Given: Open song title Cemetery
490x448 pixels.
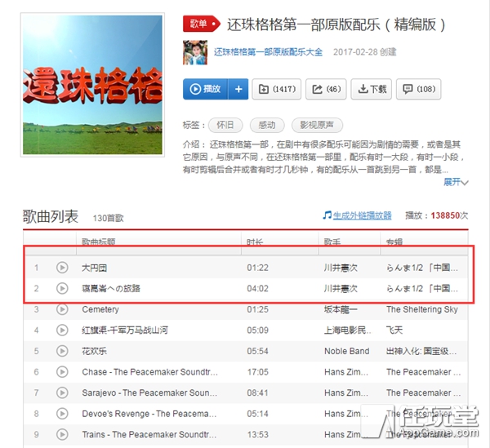Looking at the screenshot, I should (100, 309).
